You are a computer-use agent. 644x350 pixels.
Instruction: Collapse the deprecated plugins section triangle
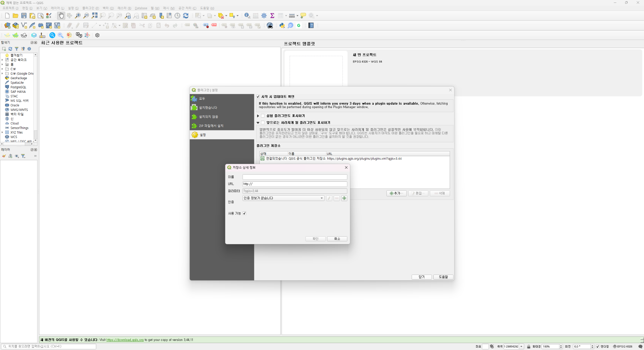(x=258, y=123)
